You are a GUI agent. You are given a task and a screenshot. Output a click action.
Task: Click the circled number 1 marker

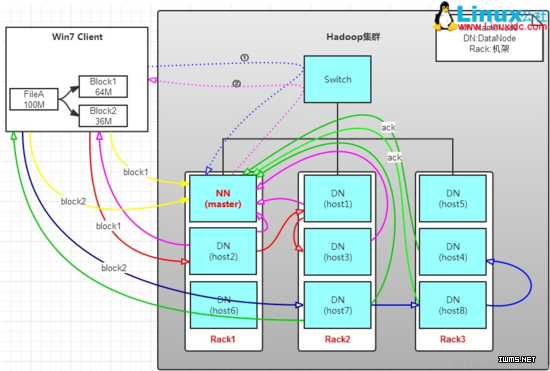(x=245, y=57)
